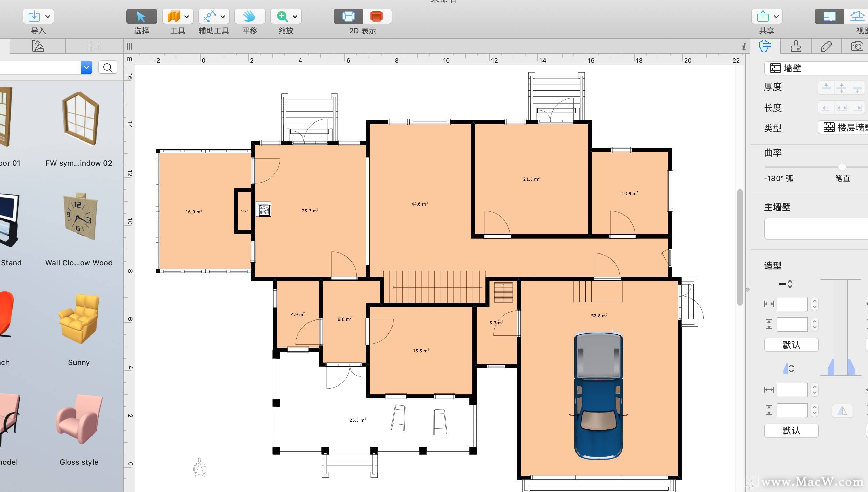Click the measurement/ruler icon in sidebar
The width and height of the screenshot is (868, 492).
click(x=765, y=47)
